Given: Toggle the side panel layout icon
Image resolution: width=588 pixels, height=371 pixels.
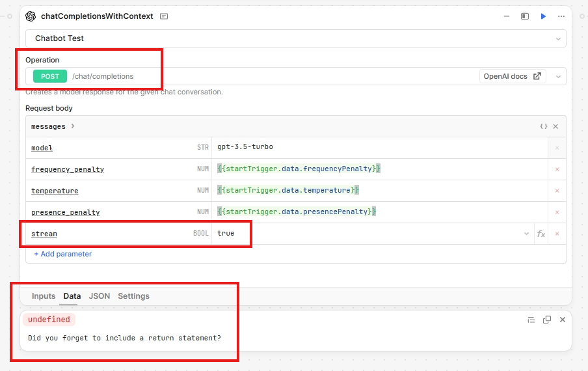Looking at the screenshot, I should (524, 16).
